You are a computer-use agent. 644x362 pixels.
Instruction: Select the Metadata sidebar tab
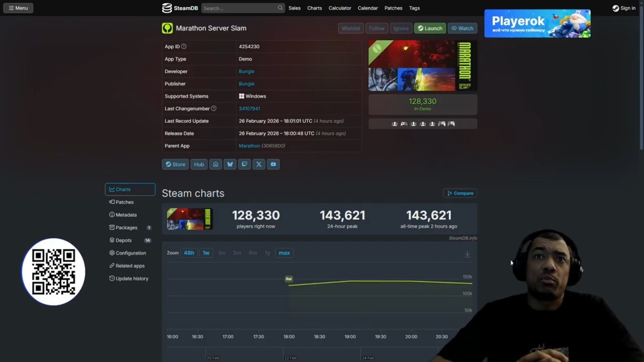pos(130,215)
